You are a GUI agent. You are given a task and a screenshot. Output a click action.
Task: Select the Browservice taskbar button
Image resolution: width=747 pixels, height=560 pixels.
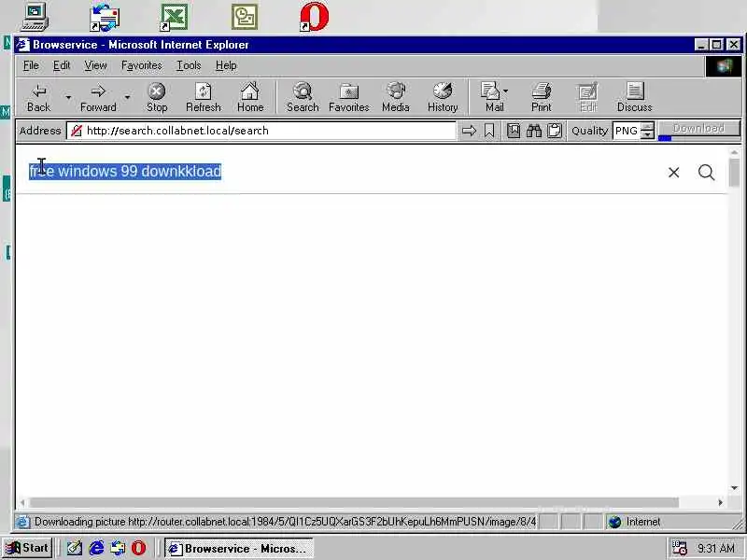pyautogui.click(x=239, y=549)
